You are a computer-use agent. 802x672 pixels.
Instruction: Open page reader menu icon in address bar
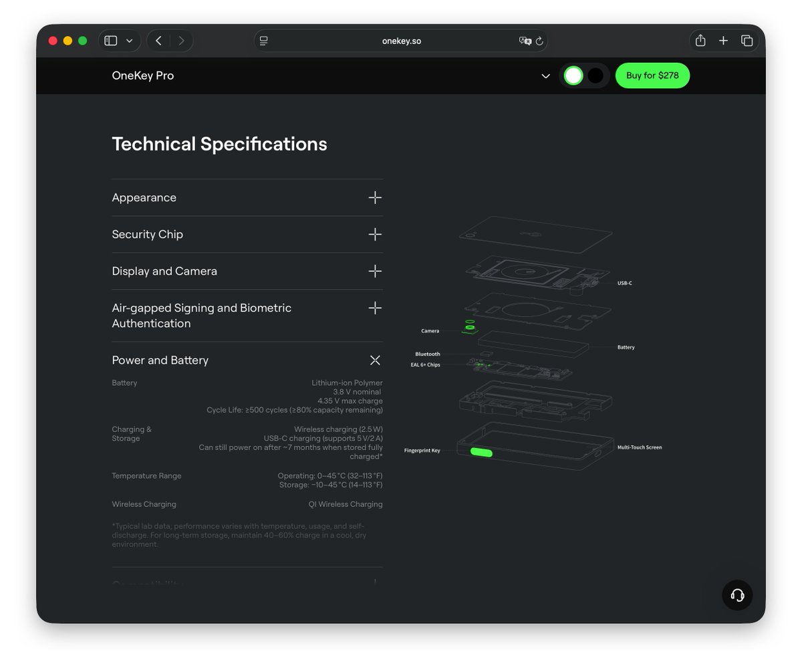click(264, 41)
